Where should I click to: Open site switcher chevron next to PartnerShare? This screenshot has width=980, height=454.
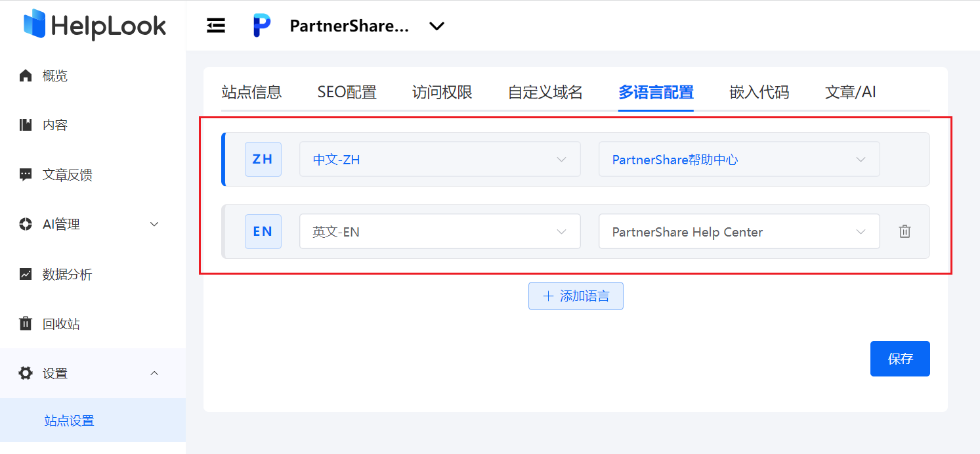tap(437, 26)
